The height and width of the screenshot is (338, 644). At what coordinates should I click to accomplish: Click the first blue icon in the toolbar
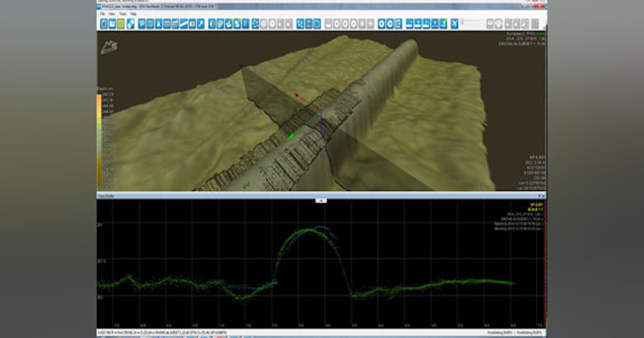pyautogui.click(x=104, y=24)
